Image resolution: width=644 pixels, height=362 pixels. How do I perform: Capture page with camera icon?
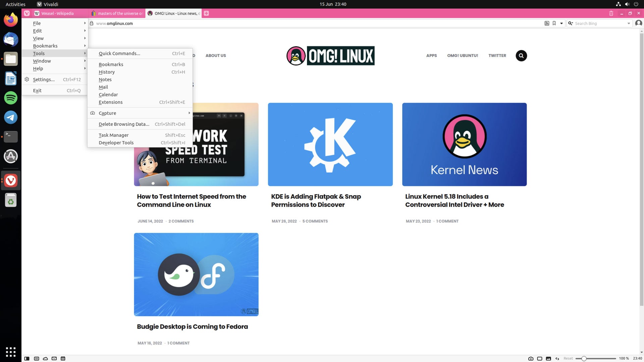pos(531,358)
